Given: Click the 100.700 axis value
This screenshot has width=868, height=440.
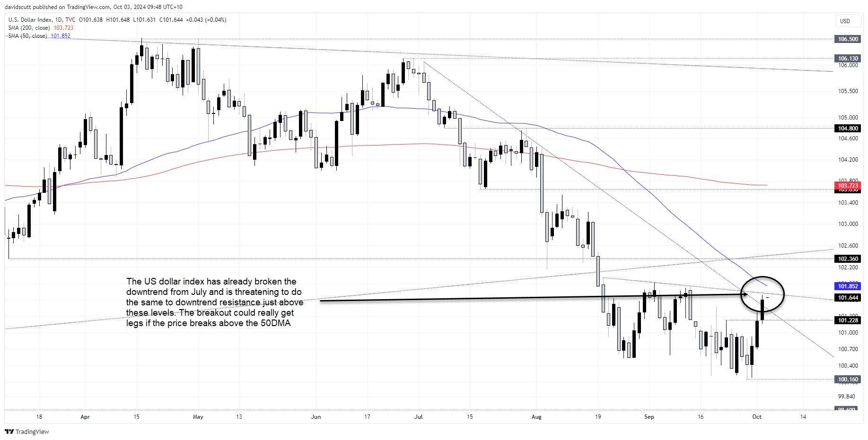Looking at the screenshot, I should tap(848, 349).
